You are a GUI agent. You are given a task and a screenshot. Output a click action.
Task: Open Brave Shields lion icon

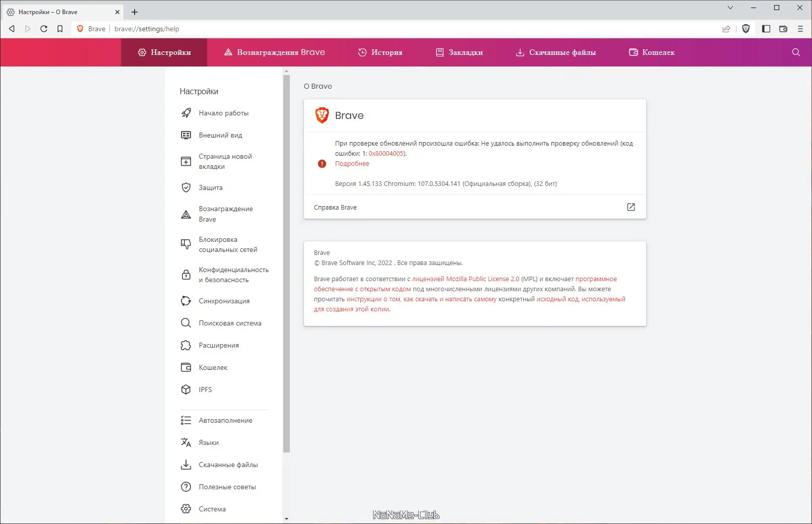746,29
